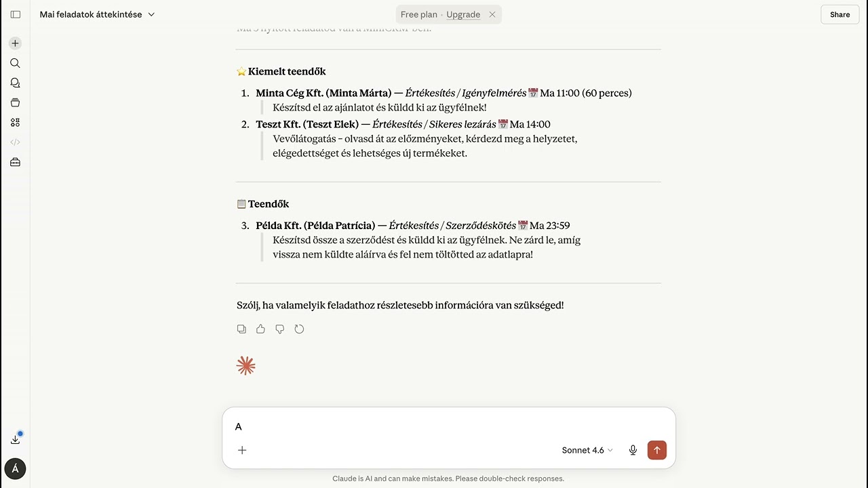Open the Chats icon in sidebar
The height and width of the screenshot is (488, 868).
15,83
